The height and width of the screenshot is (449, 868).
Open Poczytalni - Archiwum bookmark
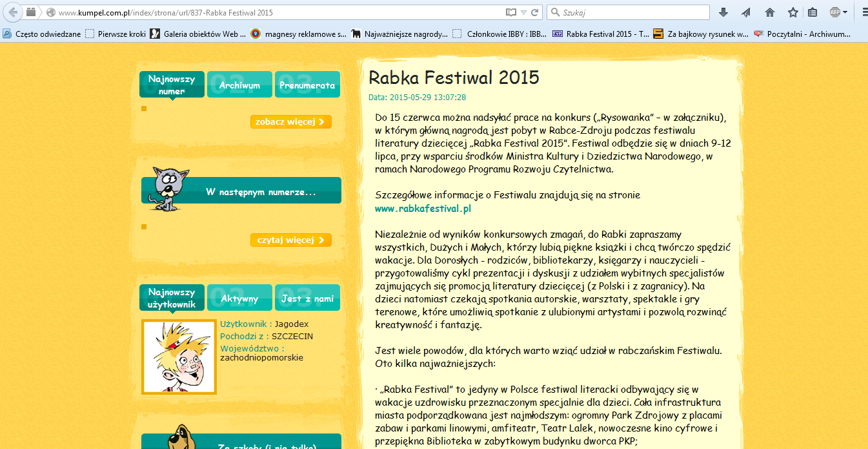802,34
